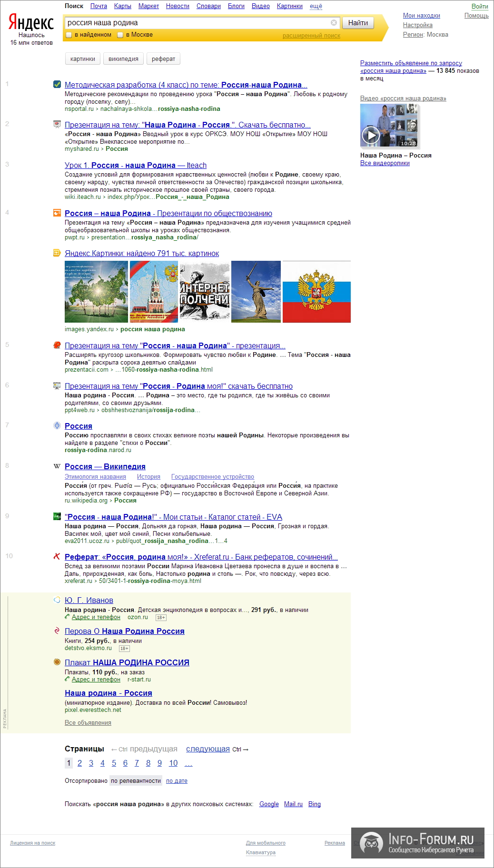Click the r-start.ru ad favicon
494x868 pixels.
point(57,662)
